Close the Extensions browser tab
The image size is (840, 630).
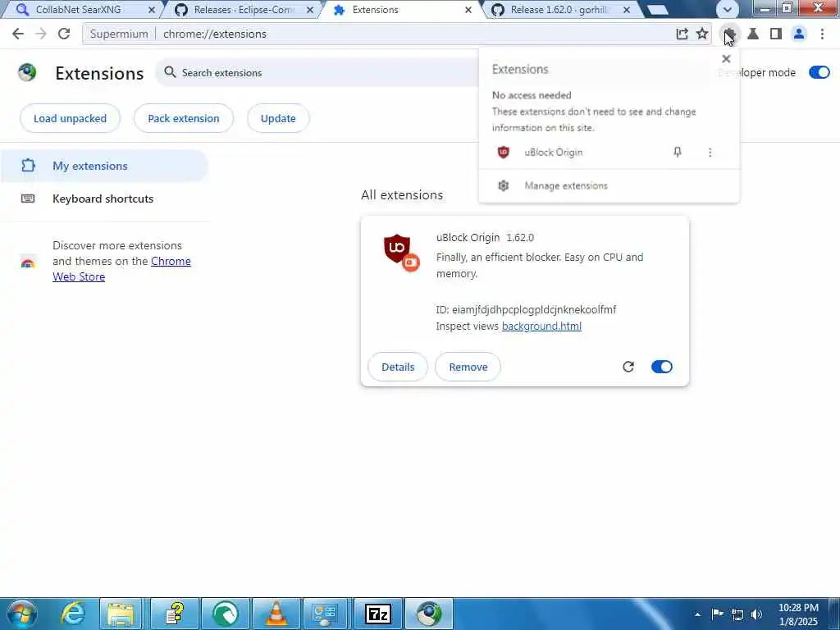(468, 10)
